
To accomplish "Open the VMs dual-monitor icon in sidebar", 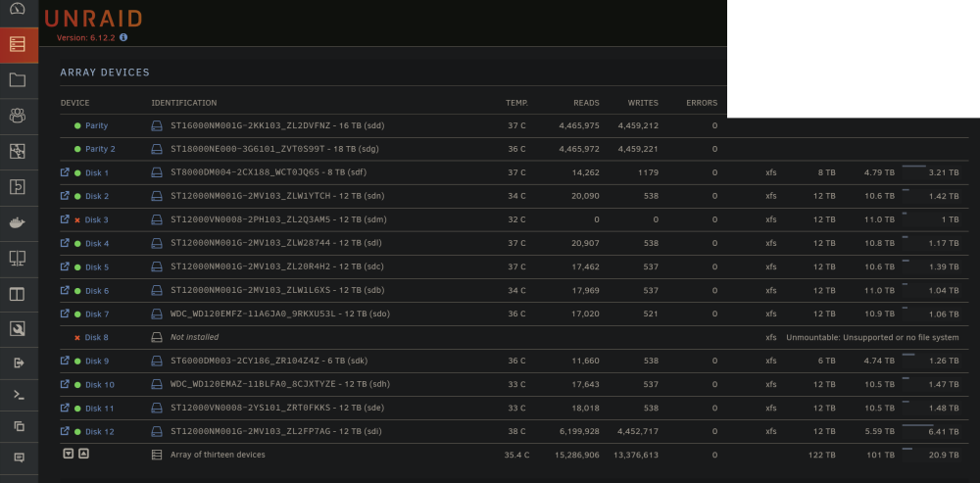I will [18, 259].
